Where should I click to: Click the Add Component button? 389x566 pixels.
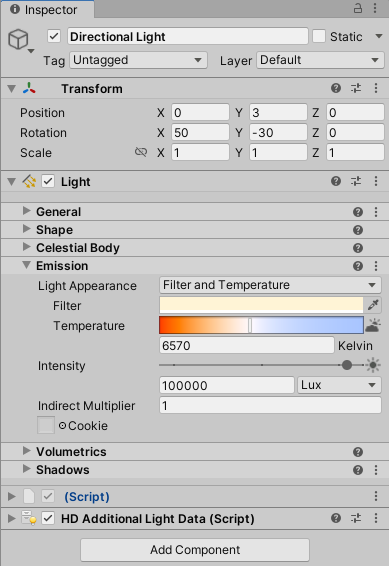195,550
